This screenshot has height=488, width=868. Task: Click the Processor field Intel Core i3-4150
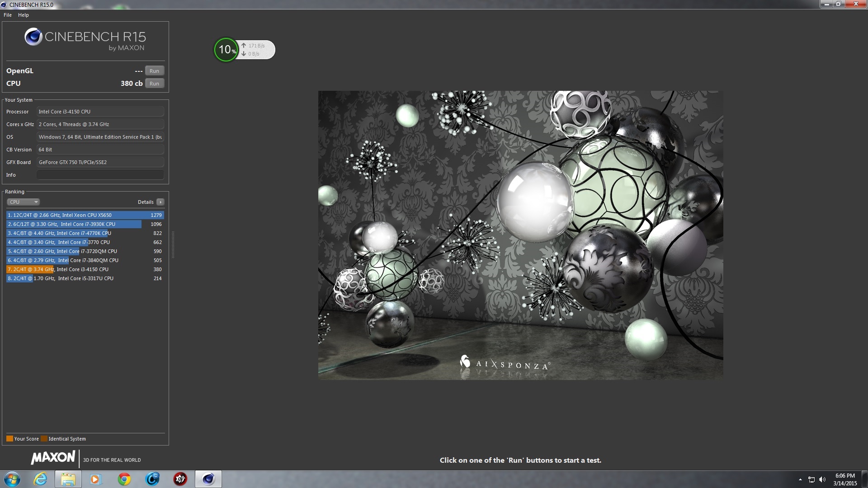tap(100, 112)
